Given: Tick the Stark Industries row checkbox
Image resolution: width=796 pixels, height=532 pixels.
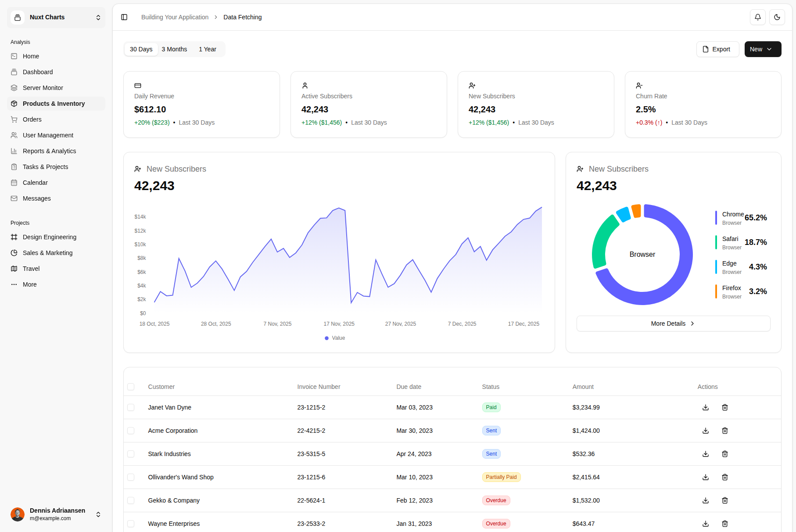Looking at the screenshot, I should [131, 454].
